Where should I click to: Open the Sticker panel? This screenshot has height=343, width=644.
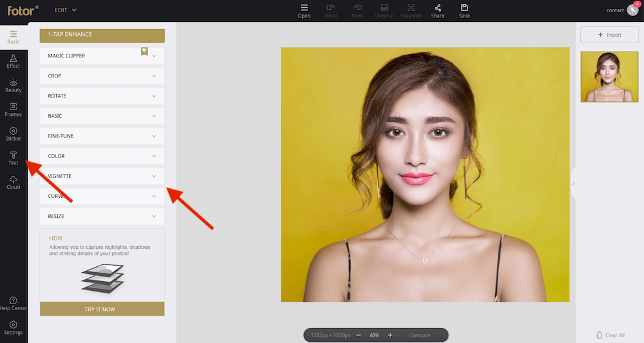click(14, 133)
